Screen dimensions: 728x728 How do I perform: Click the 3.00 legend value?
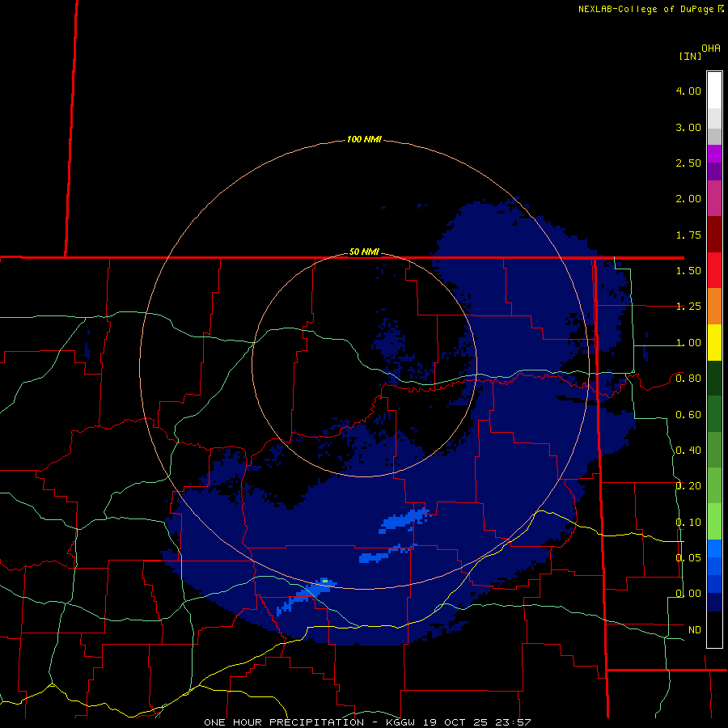click(x=688, y=127)
